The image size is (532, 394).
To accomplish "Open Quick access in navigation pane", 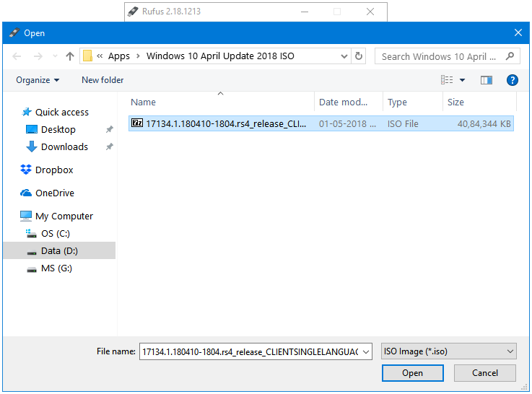I will click(62, 113).
